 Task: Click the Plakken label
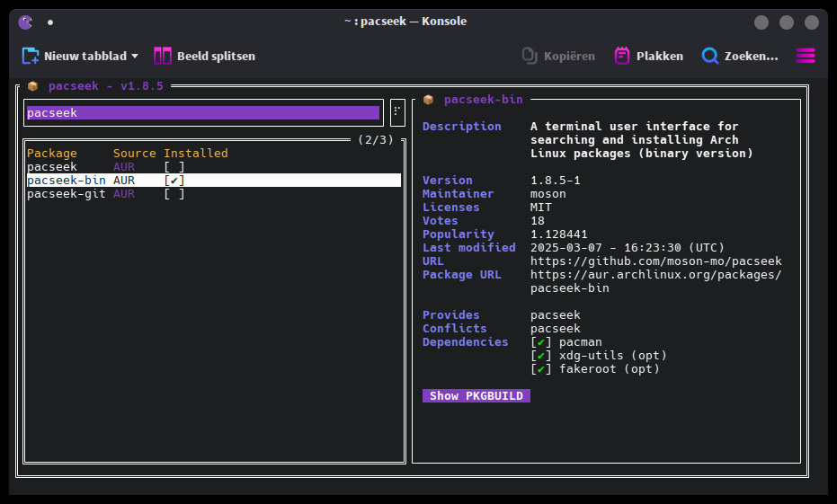point(660,56)
